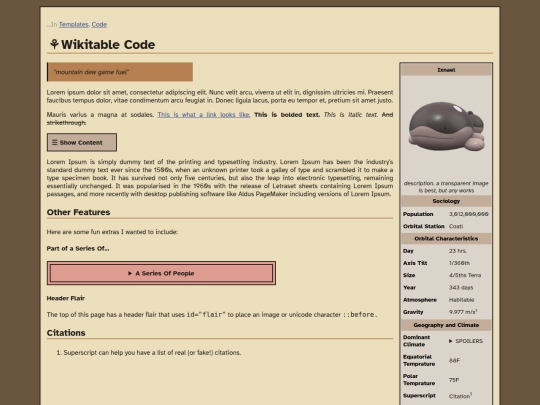Follow the 'This is what a link looks like' link
540x405 pixels.
(x=204, y=115)
